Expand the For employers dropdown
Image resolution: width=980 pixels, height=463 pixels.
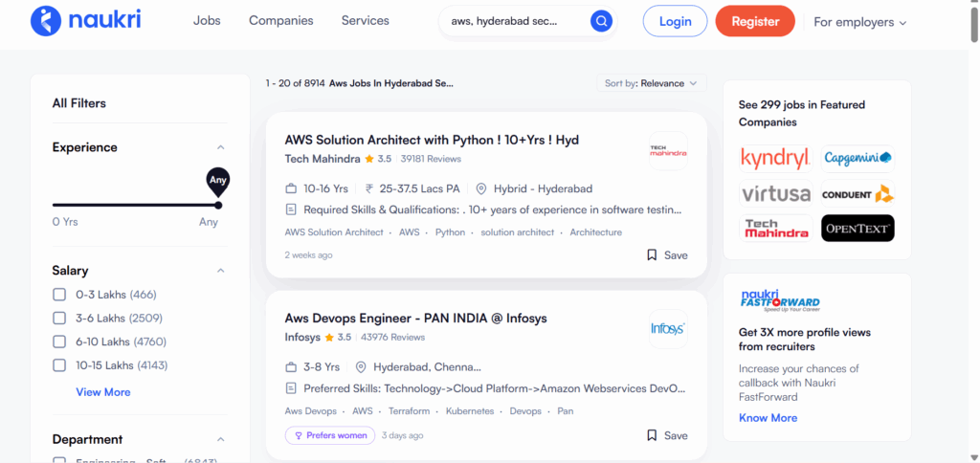click(x=860, y=22)
